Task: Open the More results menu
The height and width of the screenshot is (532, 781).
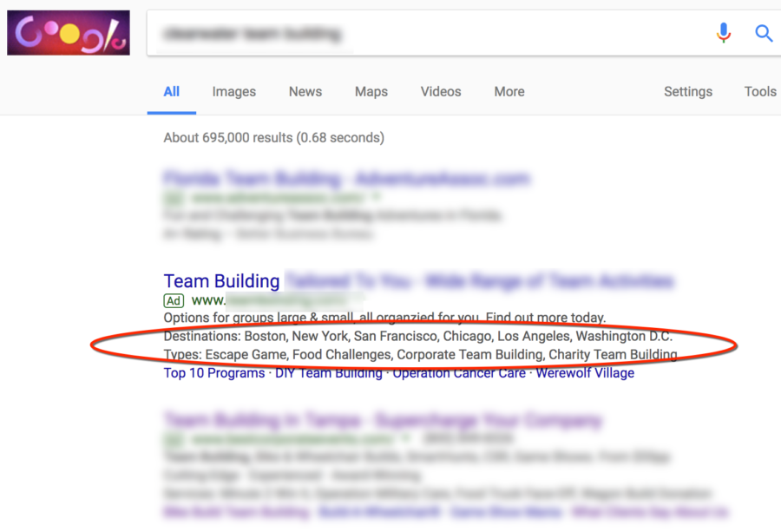Action: [x=509, y=91]
